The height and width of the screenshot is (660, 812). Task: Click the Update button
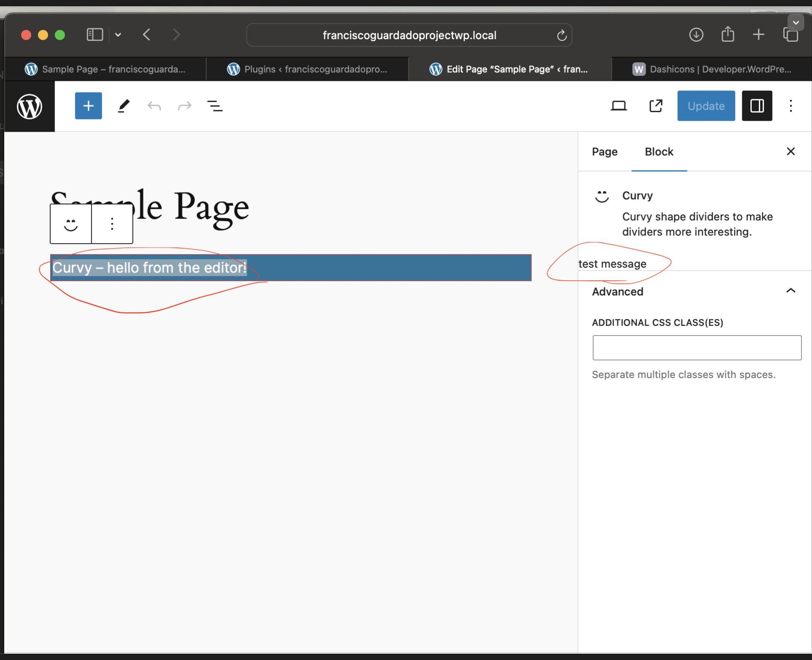[706, 106]
